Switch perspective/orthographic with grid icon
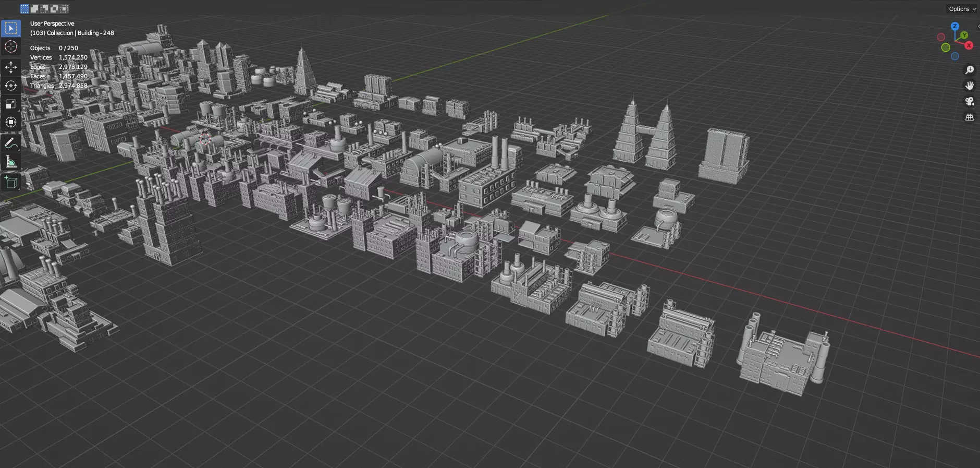 (970, 117)
